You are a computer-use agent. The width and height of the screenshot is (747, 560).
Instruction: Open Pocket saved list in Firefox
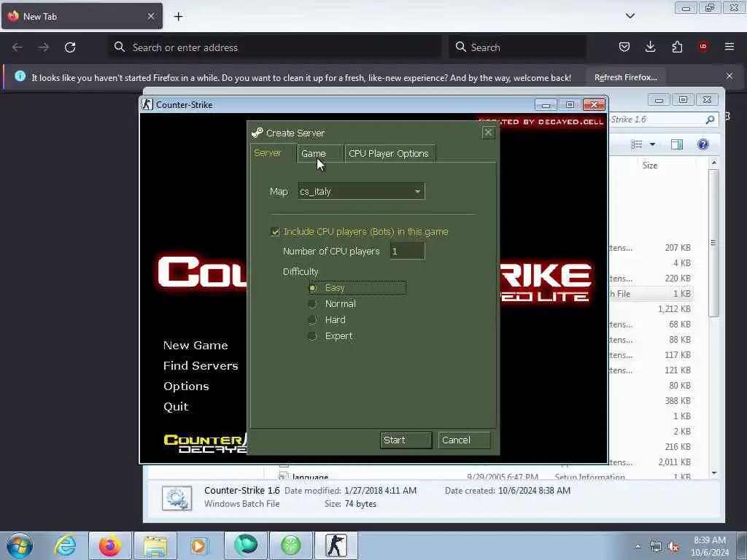click(x=624, y=47)
